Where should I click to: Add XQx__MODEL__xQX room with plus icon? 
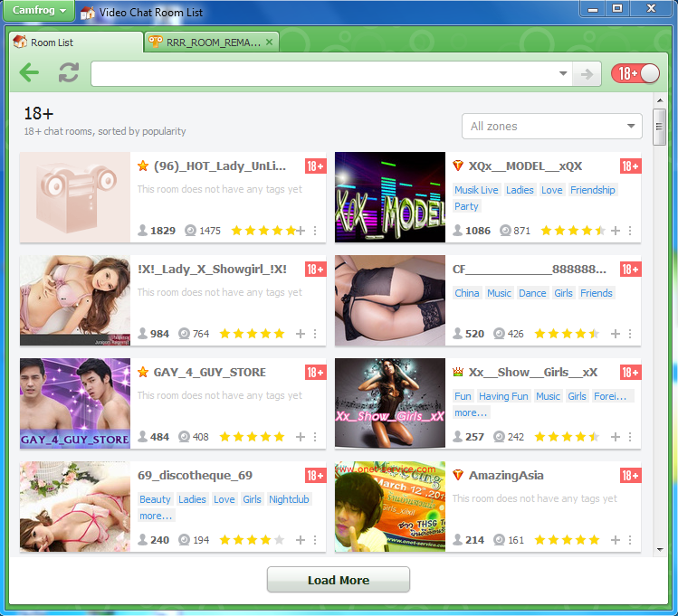[x=616, y=231]
